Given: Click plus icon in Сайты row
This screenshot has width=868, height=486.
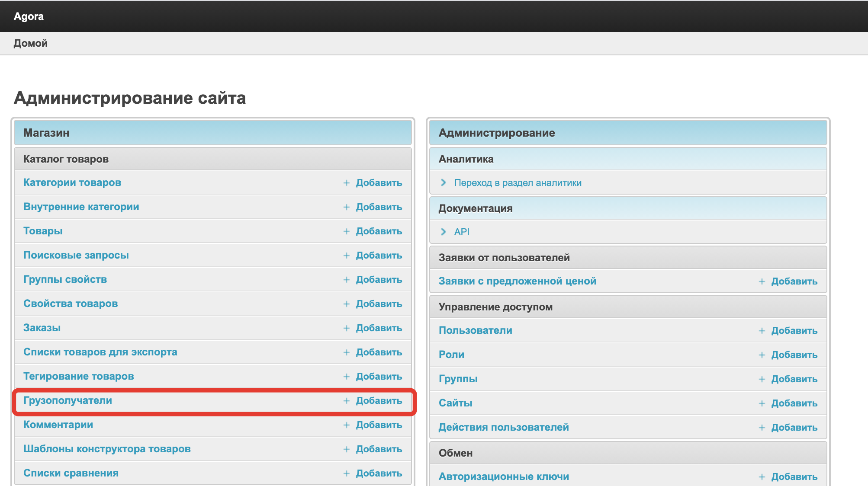Looking at the screenshot, I should (762, 403).
